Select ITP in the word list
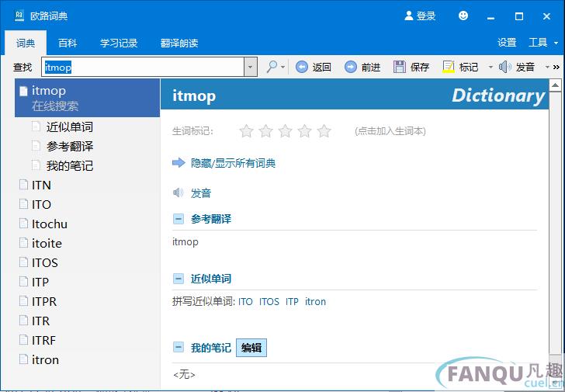Screen dimensions: 565x392 coord(40,282)
